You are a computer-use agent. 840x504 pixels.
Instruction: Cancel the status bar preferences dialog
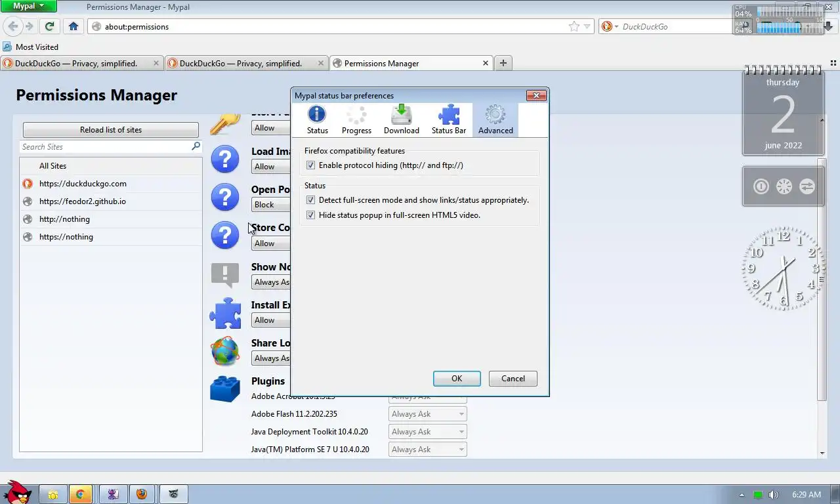[513, 379]
